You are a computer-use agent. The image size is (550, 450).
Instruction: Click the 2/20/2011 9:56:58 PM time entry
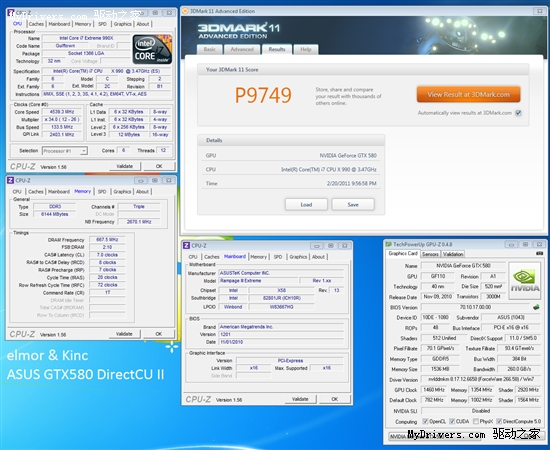point(351,183)
